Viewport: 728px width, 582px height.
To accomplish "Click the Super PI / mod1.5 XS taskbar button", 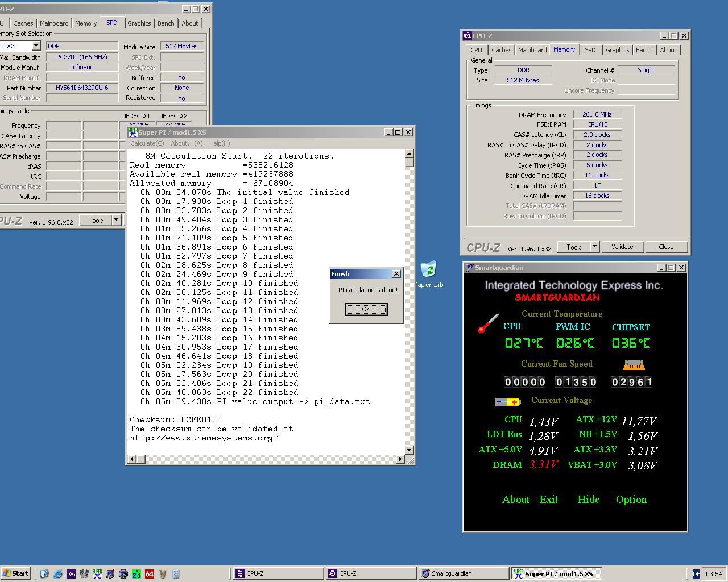I will point(556,574).
